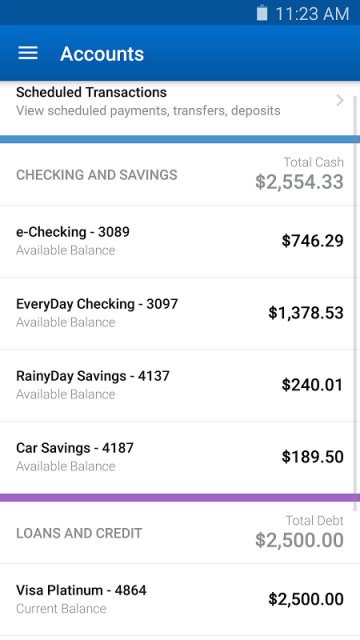Open Car Savings - 4187 account
Screen dimensions: 360x640
[178, 457]
